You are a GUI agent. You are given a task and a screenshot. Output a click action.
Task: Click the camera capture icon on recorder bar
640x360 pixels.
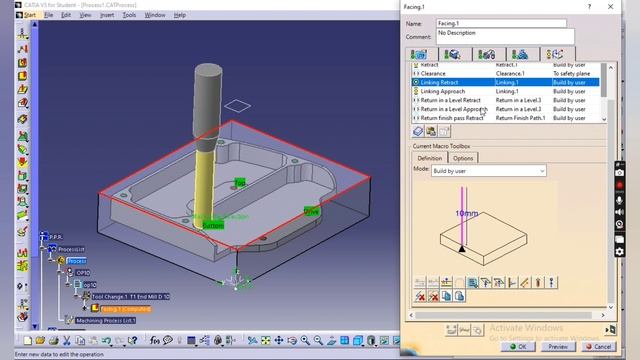pyautogui.click(x=619, y=173)
